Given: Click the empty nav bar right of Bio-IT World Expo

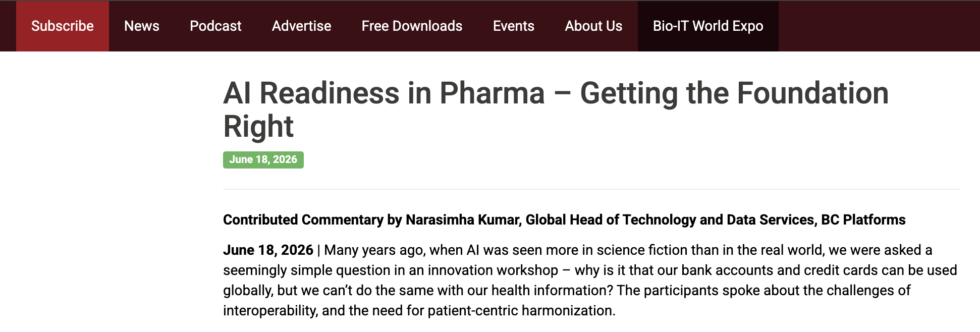Looking at the screenshot, I should point(879,26).
